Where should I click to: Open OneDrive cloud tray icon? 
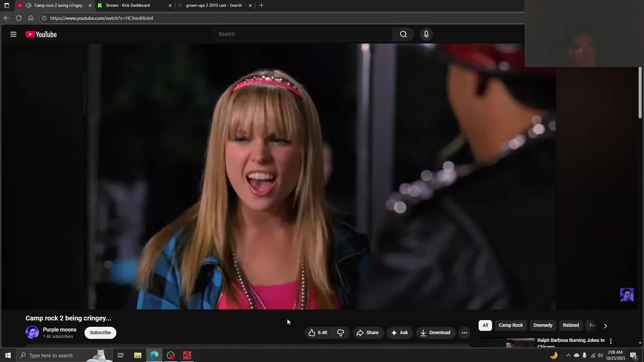[577, 355]
